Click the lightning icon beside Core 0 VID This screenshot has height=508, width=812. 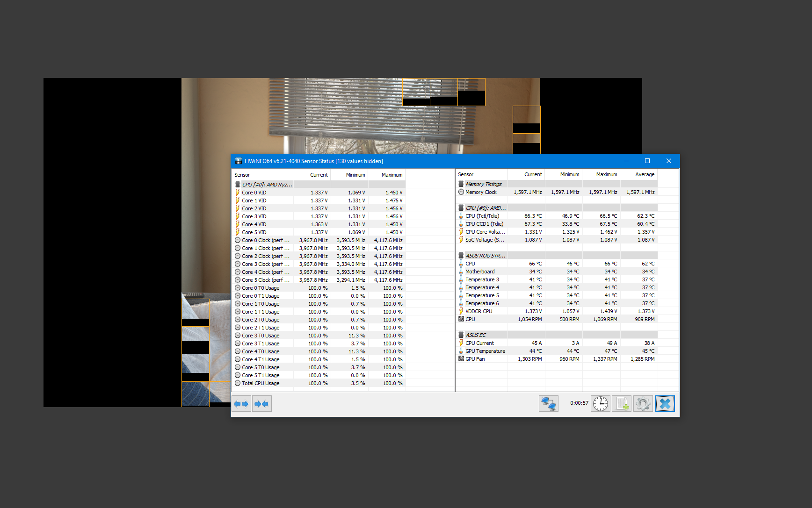pos(238,193)
